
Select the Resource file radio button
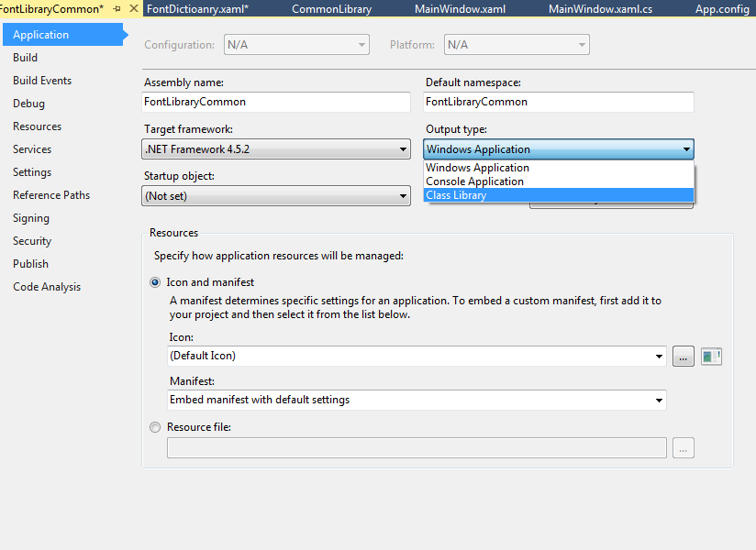click(154, 427)
